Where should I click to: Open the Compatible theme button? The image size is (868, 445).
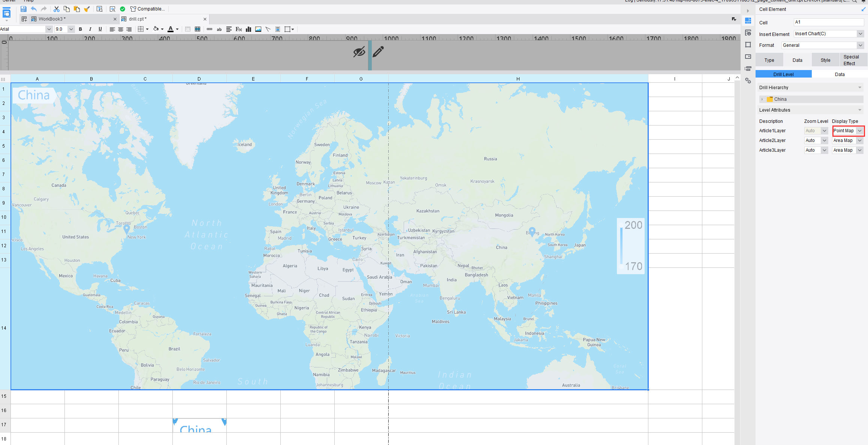pyautogui.click(x=147, y=9)
